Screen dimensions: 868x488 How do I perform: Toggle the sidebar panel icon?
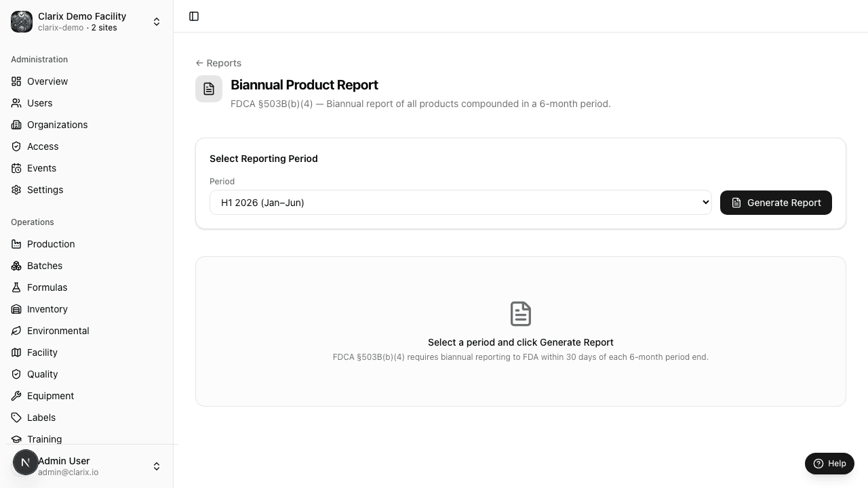[194, 16]
